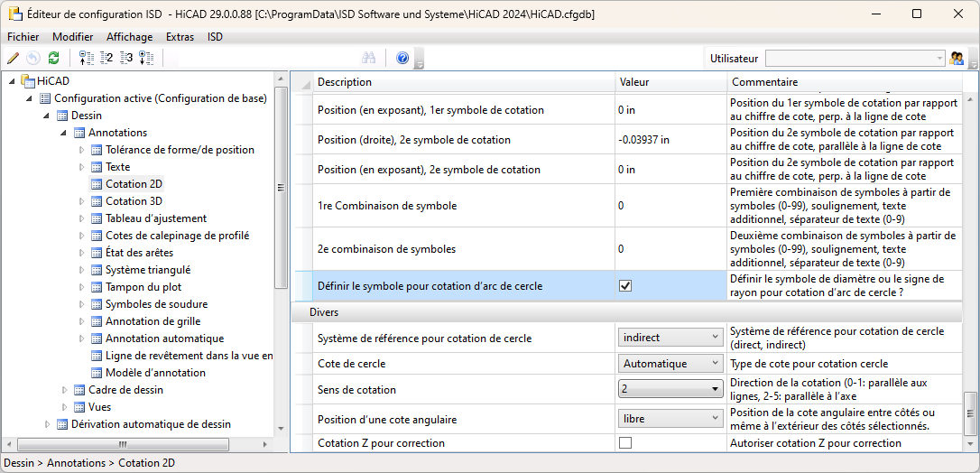Screen dimensions: 980x473
Task: Collapse the Annotations tree node
Action: pos(64,133)
